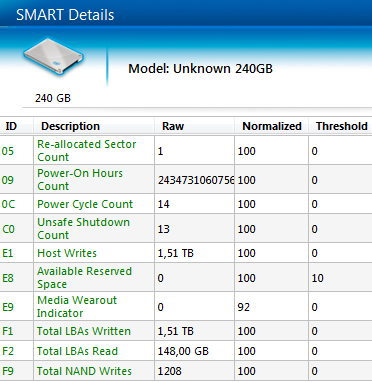372x383 pixels.
Task: Click the Threshold column header
Action: pos(342,126)
